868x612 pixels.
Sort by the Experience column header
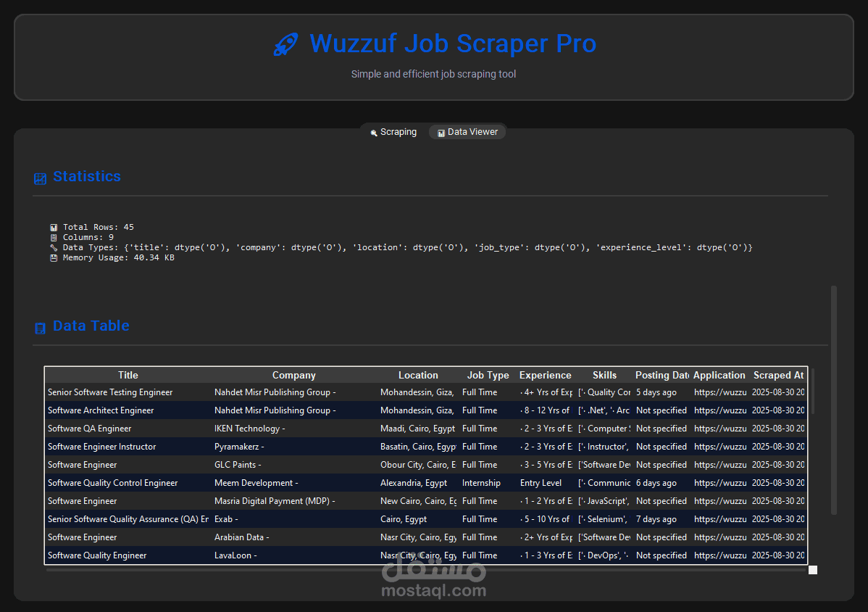546,375
